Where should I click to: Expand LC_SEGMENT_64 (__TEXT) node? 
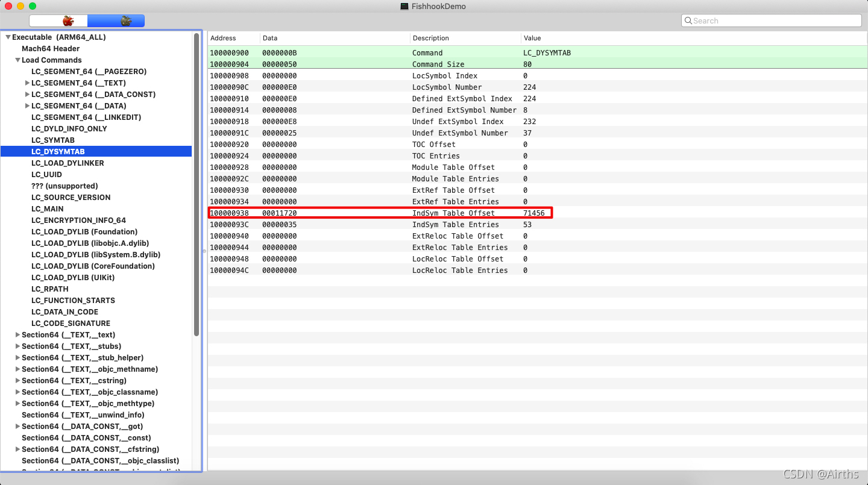(27, 83)
